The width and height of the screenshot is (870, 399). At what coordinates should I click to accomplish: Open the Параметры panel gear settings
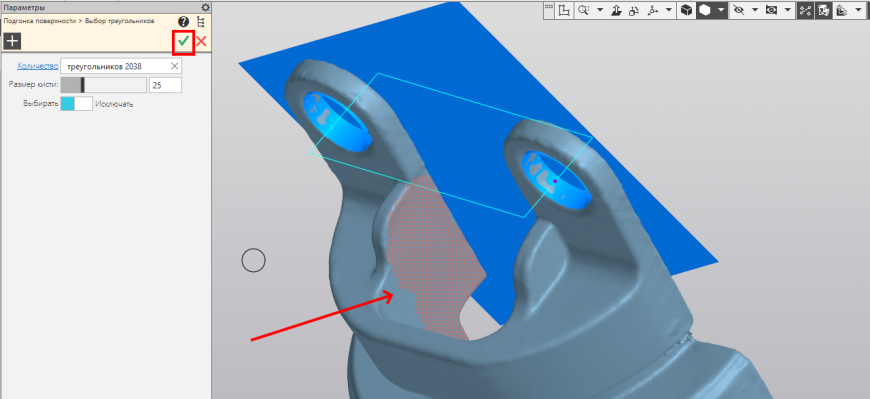click(206, 7)
